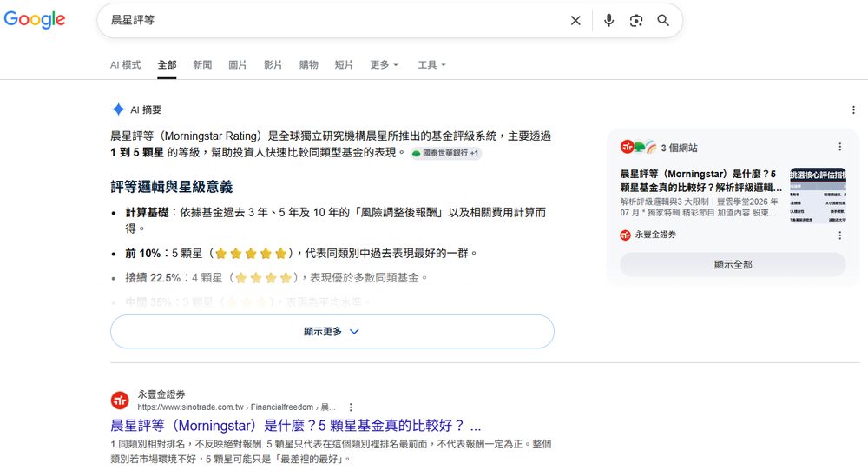
Task: Click the stacked site icons beside 3 個網站
Action: 638,147
